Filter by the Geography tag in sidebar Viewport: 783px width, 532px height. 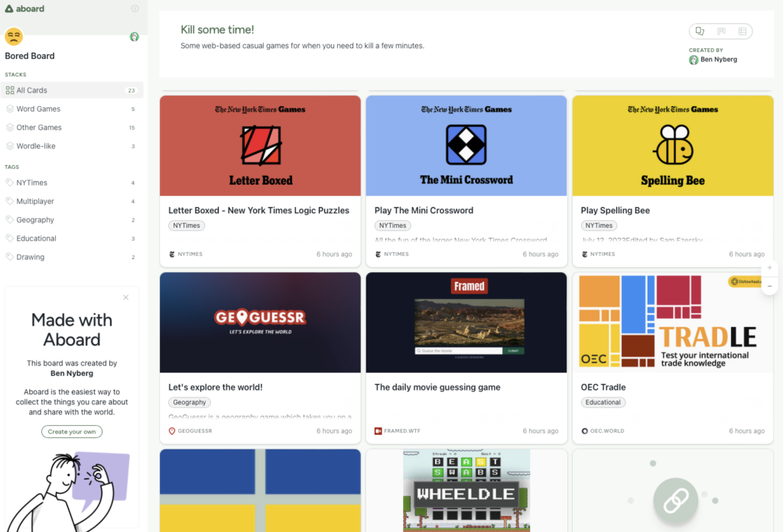pyautogui.click(x=72, y=219)
